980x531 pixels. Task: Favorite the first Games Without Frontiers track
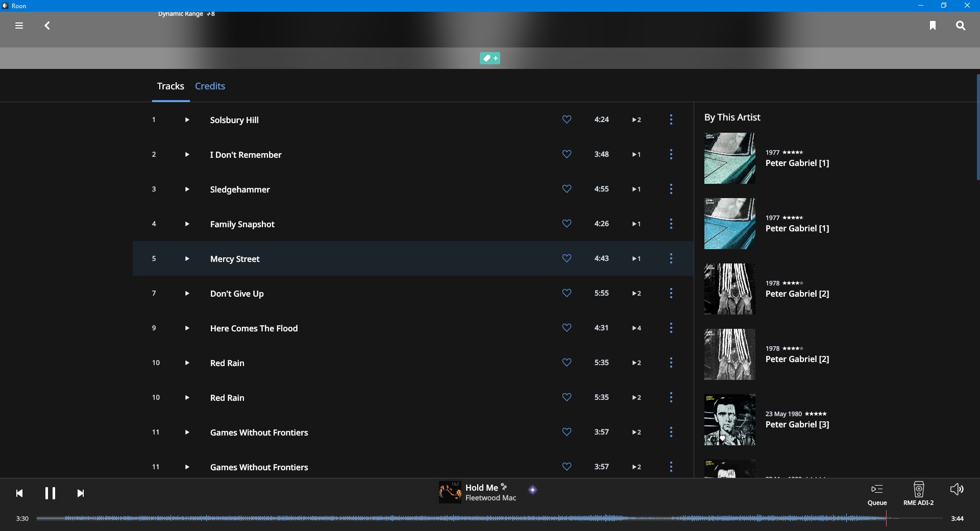coord(567,432)
